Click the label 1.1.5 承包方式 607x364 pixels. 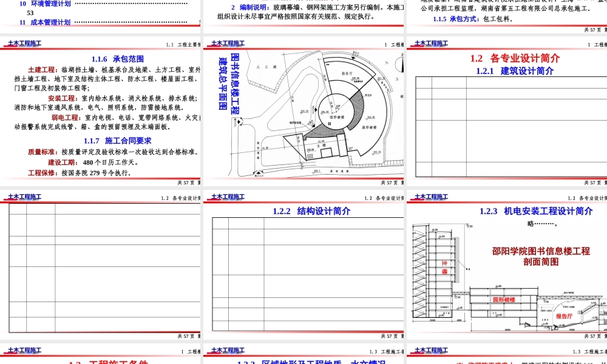coord(457,19)
